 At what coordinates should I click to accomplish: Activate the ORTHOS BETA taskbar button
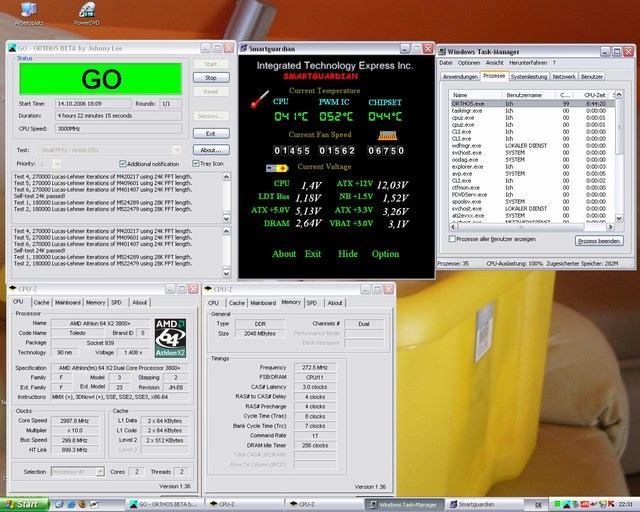click(x=165, y=505)
